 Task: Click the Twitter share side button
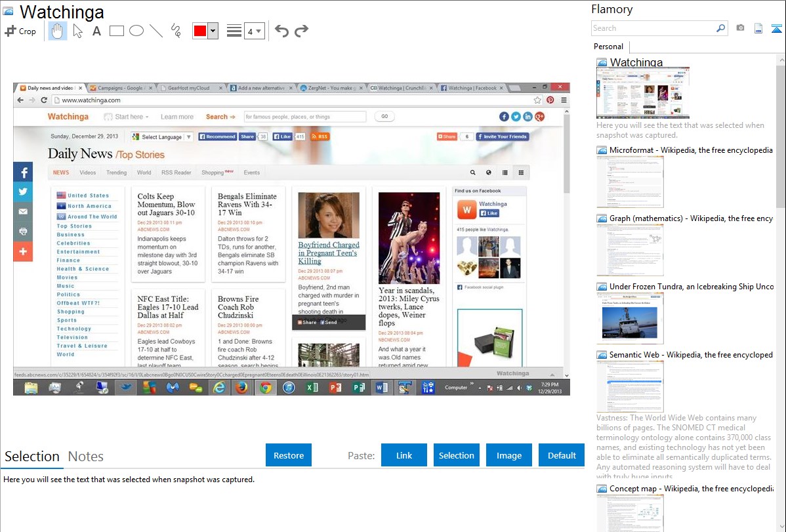(x=23, y=192)
